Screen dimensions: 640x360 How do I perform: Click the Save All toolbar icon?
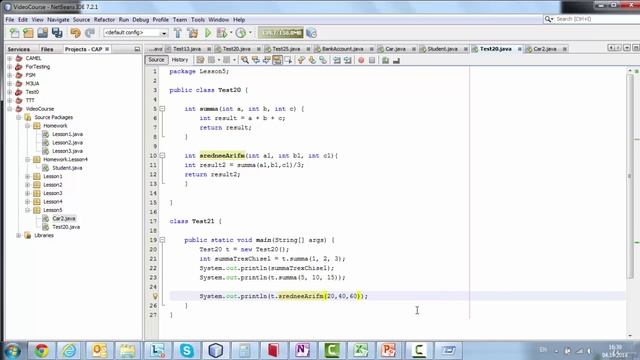pyautogui.click(x=57, y=33)
